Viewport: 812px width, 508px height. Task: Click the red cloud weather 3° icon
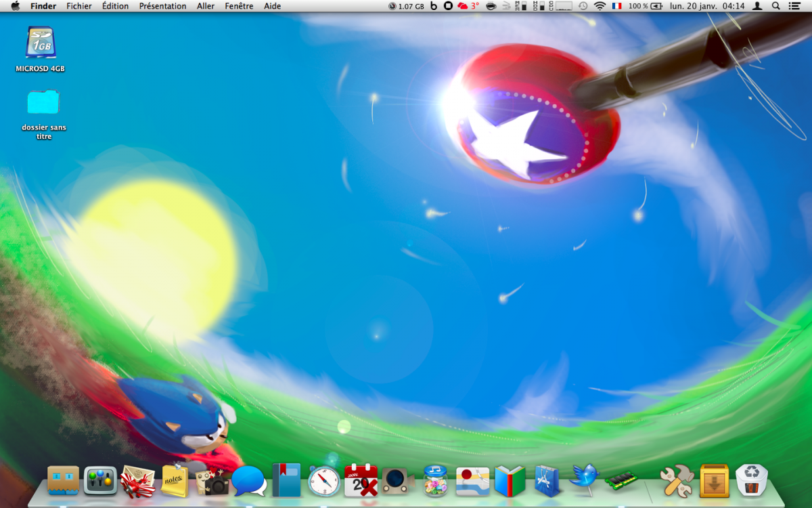pyautogui.click(x=468, y=6)
